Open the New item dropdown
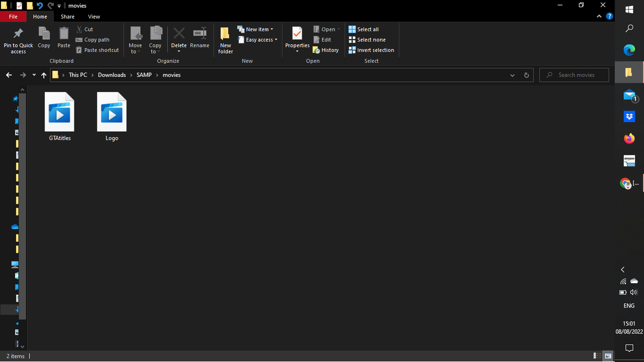This screenshot has height=362, width=644. pyautogui.click(x=255, y=29)
